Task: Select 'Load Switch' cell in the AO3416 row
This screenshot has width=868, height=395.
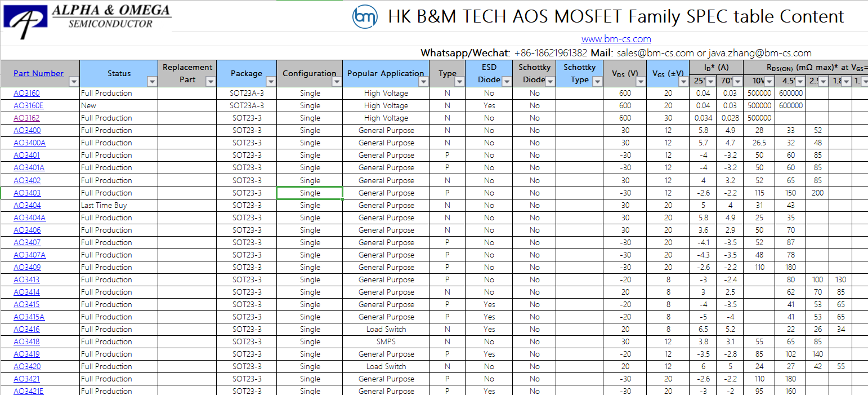Action: tap(386, 329)
